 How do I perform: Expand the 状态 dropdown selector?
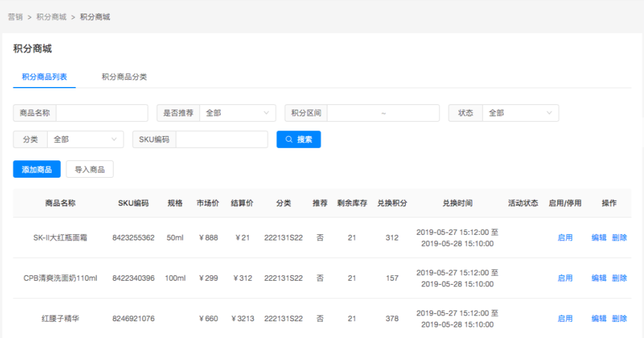[x=520, y=113]
